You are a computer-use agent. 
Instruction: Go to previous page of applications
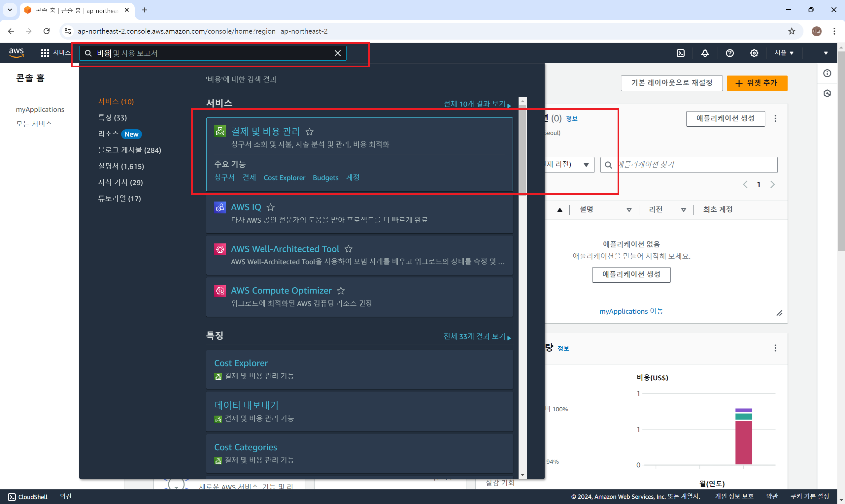(x=745, y=184)
